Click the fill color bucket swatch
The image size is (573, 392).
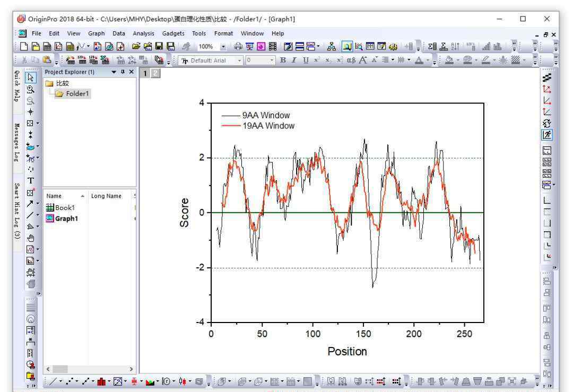[449, 60]
